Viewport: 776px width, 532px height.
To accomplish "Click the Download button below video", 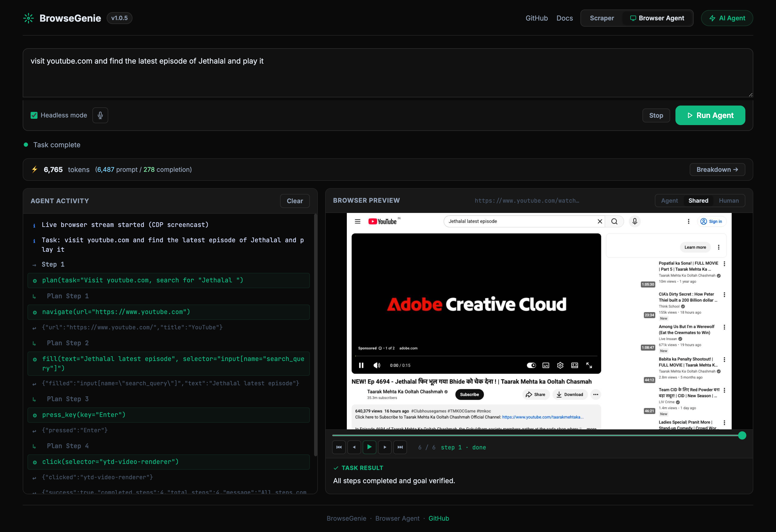I will pyautogui.click(x=570, y=394).
